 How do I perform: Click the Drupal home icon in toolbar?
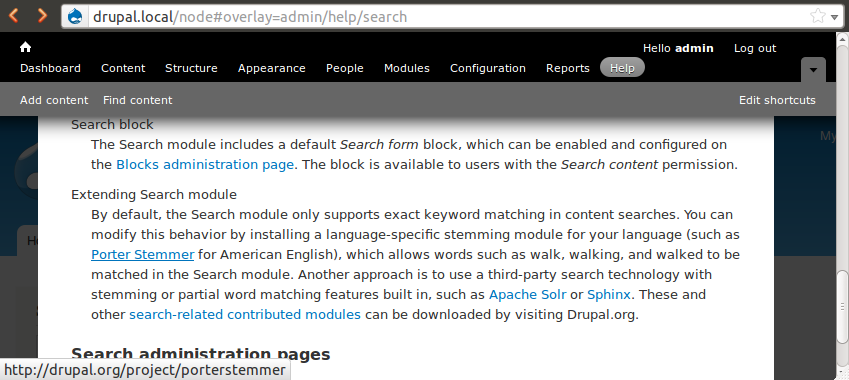click(x=25, y=47)
